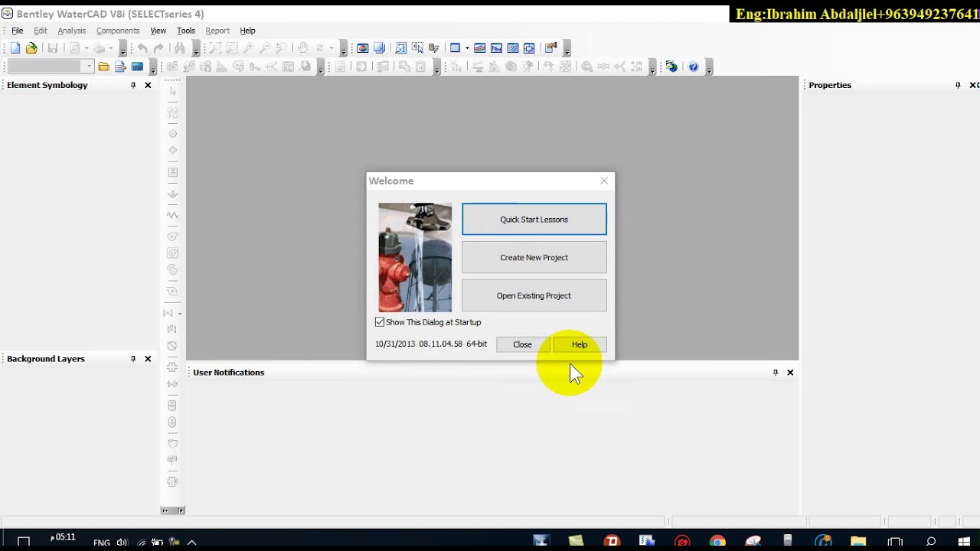This screenshot has width=980, height=551.
Task: Expand the Print icon dropdown arrow
Action: click(111, 48)
